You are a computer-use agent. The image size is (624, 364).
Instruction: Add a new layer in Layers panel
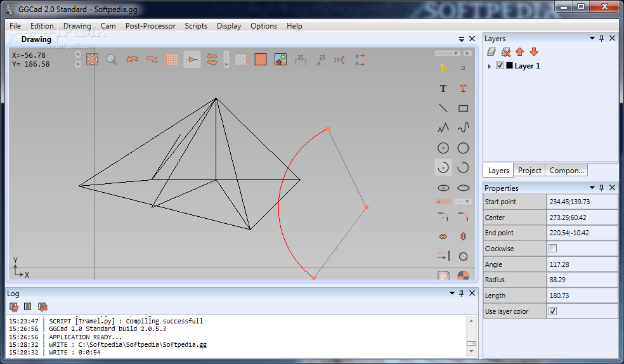(x=491, y=52)
